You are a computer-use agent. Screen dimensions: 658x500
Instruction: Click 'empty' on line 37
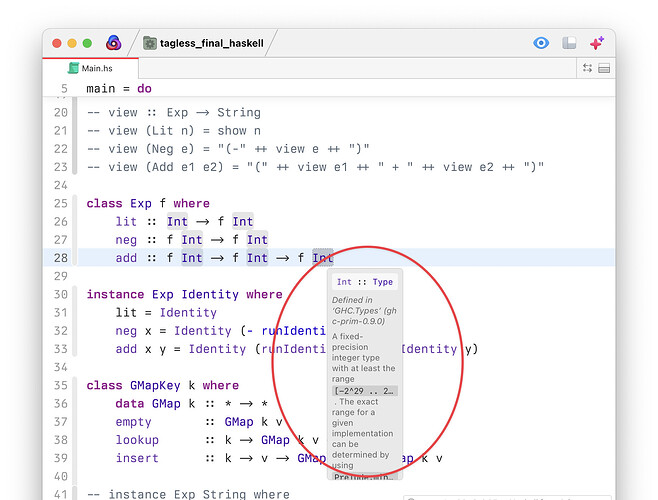pyautogui.click(x=133, y=422)
